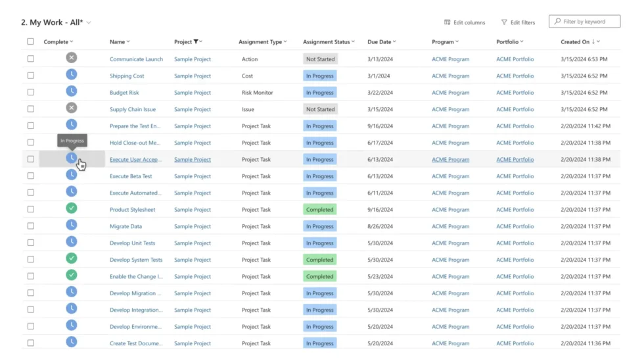Image resolution: width=644 pixels, height=363 pixels.
Task: Open the Execute User Acceptance task link
Action: 135,159
